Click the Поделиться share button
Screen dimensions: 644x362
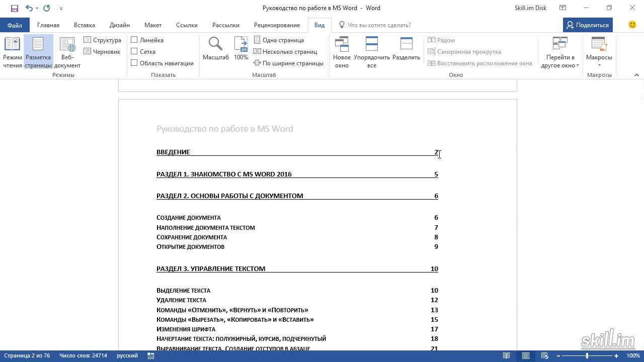588,25
